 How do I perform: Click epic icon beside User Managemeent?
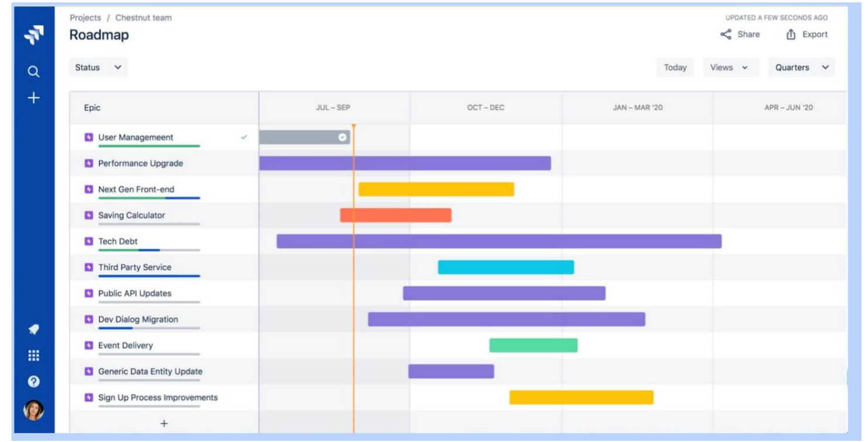[89, 137]
